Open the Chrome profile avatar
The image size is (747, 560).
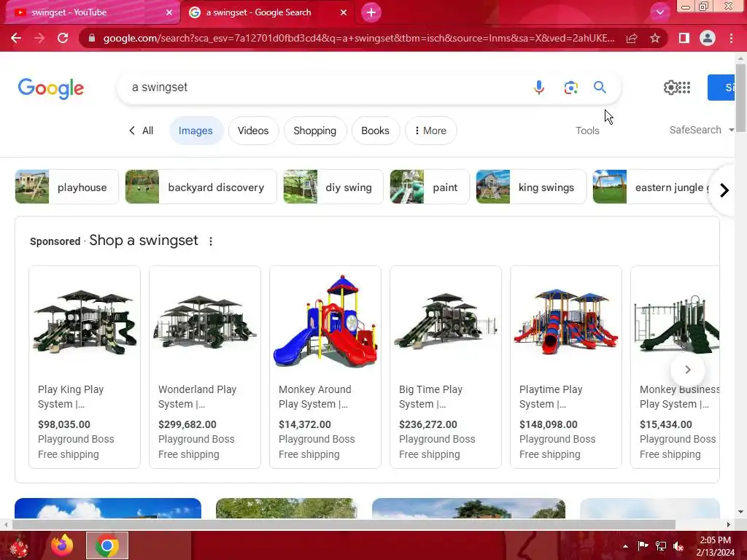tap(708, 38)
